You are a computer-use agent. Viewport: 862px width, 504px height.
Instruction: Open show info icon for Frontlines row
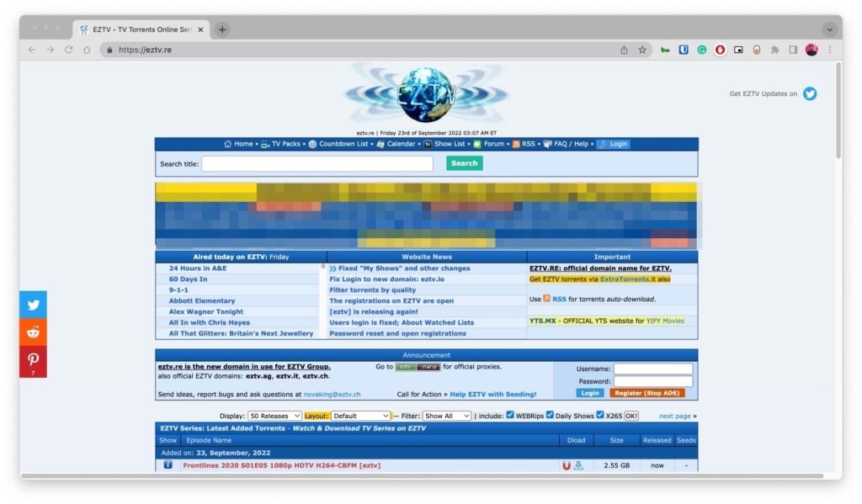pyautogui.click(x=168, y=465)
